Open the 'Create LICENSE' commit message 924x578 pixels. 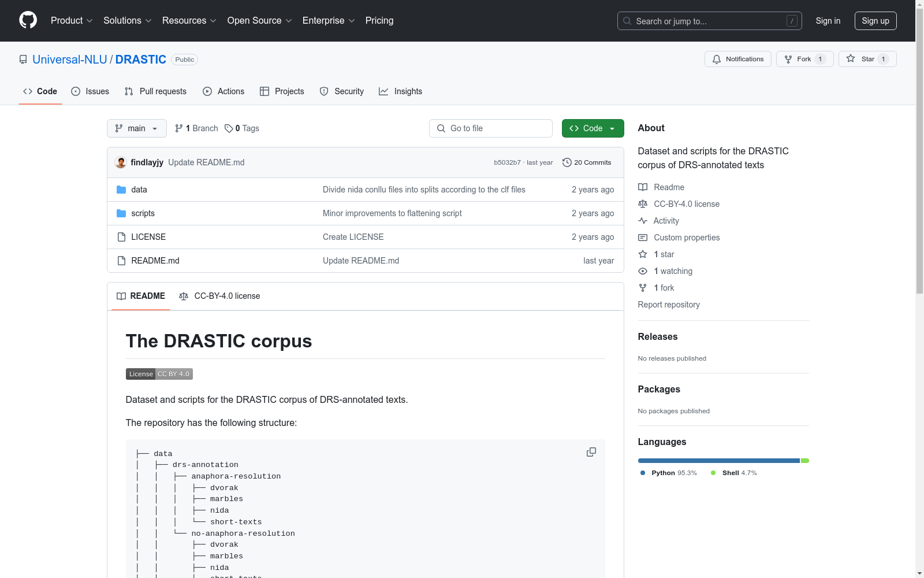(x=353, y=237)
